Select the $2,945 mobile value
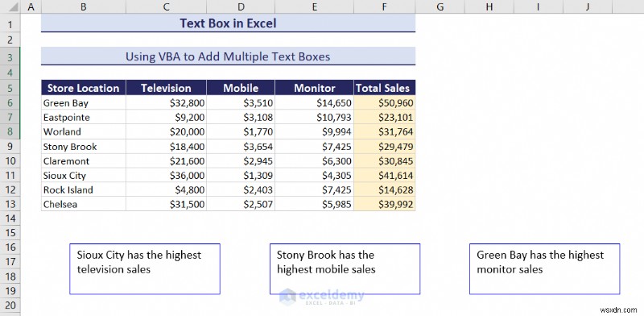644x316 pixels. pyautogui.click(x=241, y=161)
